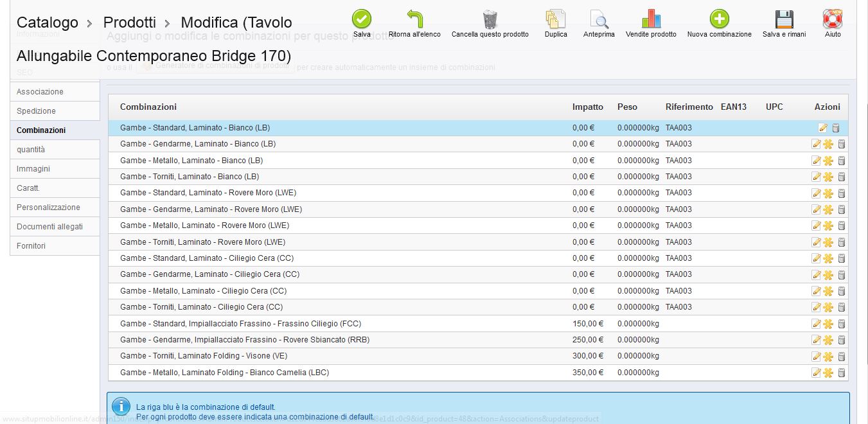Delete Gambe Gendarme Laminato Bianco (LB) combination
Viewport: 868px width, 424px height.
point(842,144)
